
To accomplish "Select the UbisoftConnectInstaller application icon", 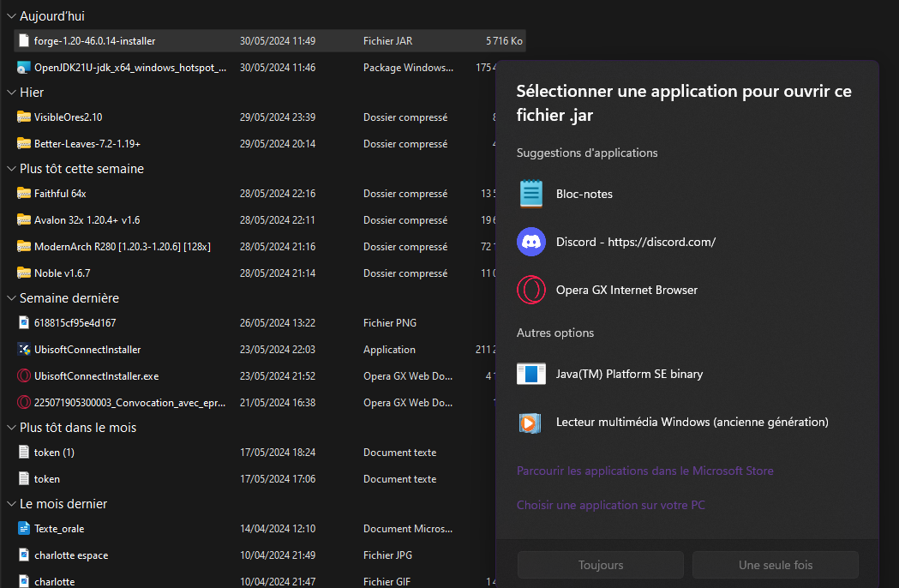I will coord(24,350).
